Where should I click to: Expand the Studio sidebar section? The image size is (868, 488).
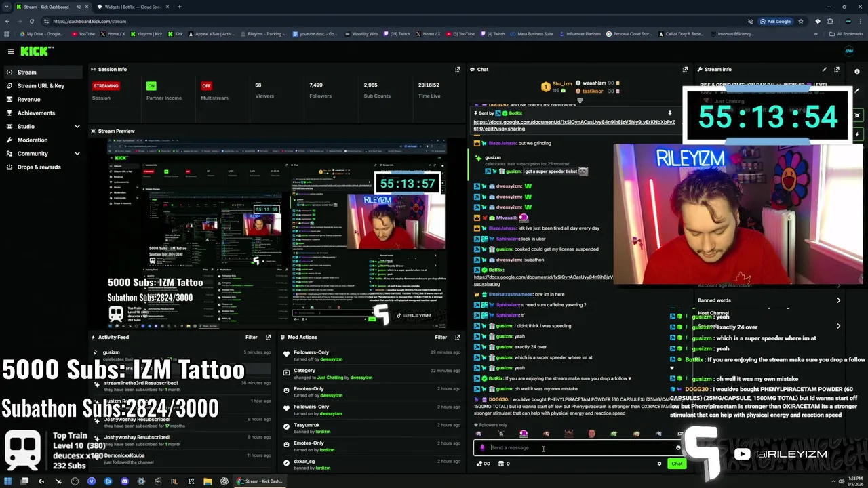pyautogui.click(x=77, y=126)
